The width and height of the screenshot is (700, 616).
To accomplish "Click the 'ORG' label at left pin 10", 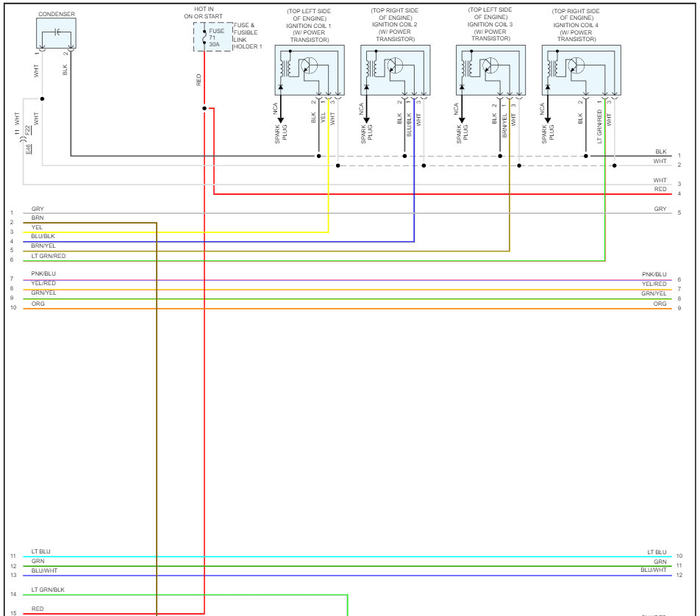I will click(38, 304).
